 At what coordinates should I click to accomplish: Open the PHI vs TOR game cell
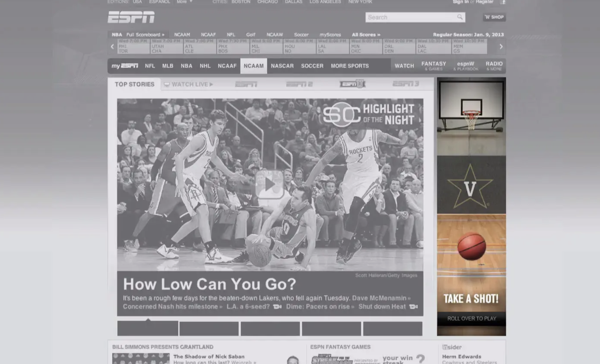(133, 46)
